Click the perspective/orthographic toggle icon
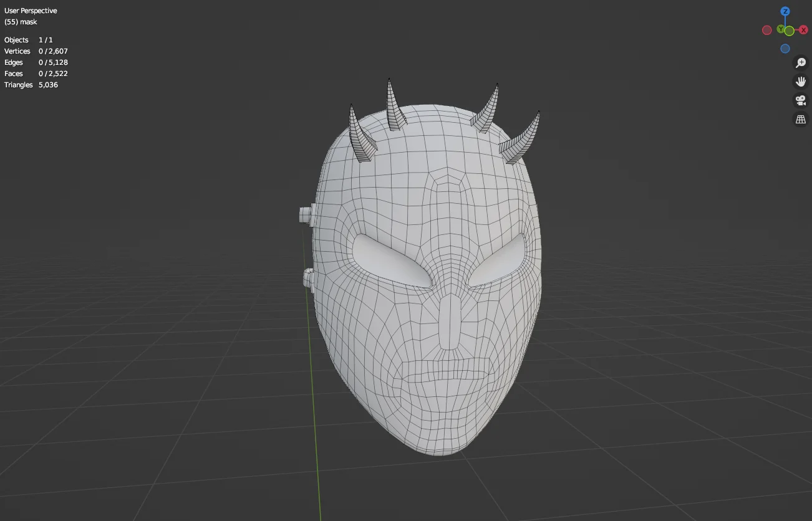Viewport: 812px width, 521px height. [801, 119]
